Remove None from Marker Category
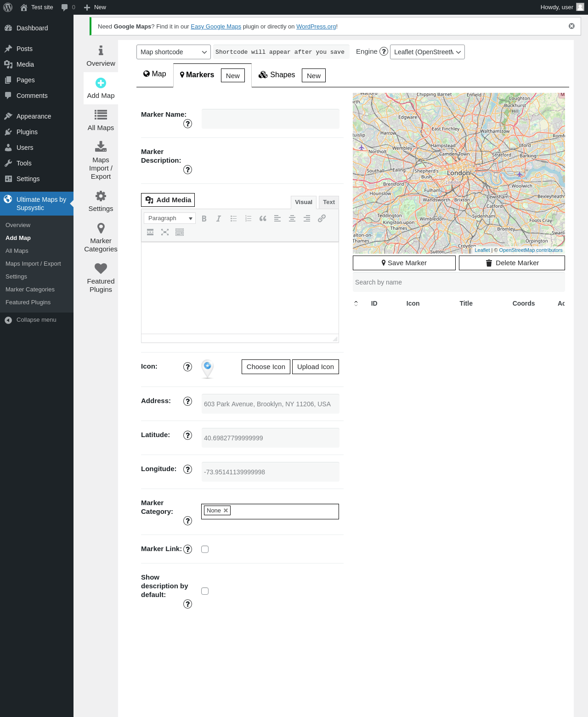Viewport: 588px width, 717px height. (x=226, y=511)
